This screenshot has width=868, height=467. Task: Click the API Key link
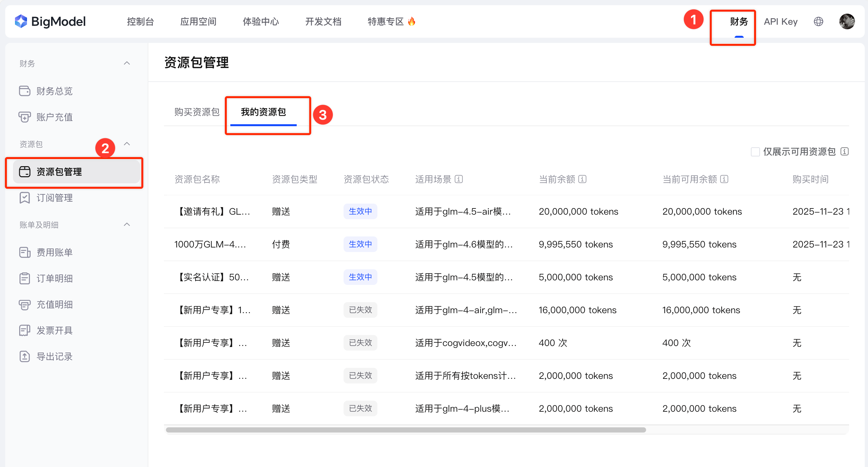pyautogui.click(x=780, y=21)
